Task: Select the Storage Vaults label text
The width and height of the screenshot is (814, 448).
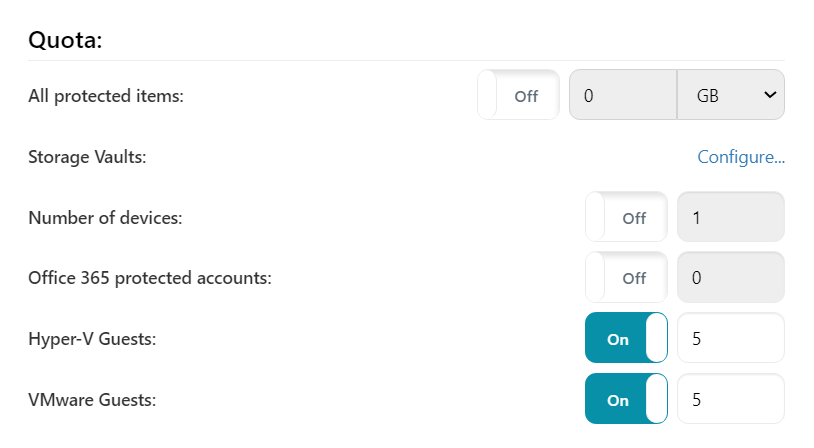Action: [87, 157]
